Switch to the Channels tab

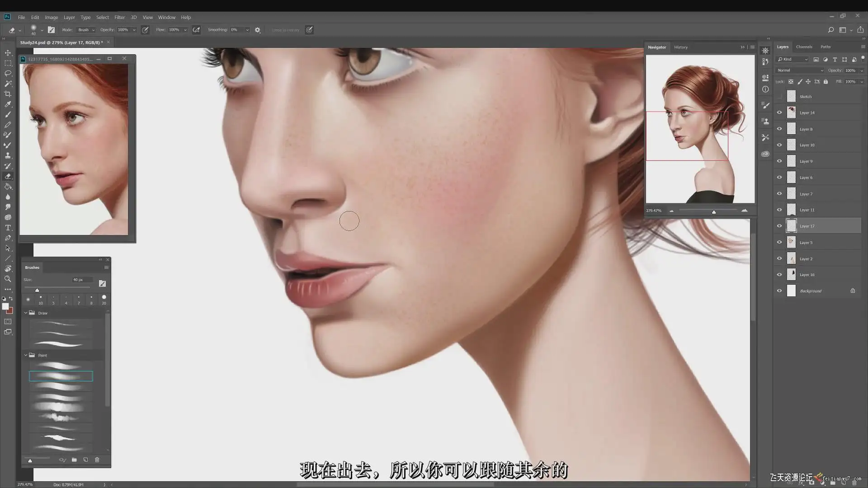click(804, 47)
